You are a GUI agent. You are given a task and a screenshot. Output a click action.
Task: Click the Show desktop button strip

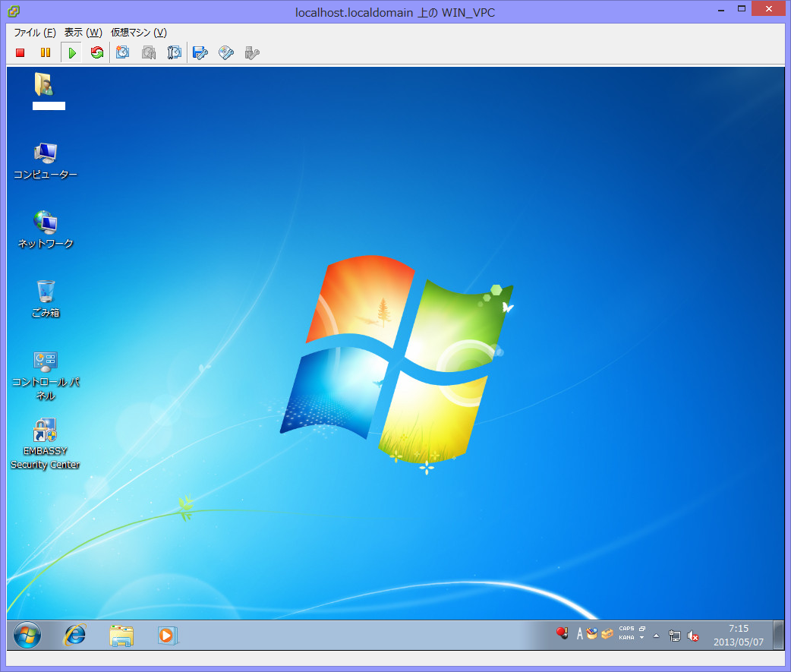pos(779,635)
